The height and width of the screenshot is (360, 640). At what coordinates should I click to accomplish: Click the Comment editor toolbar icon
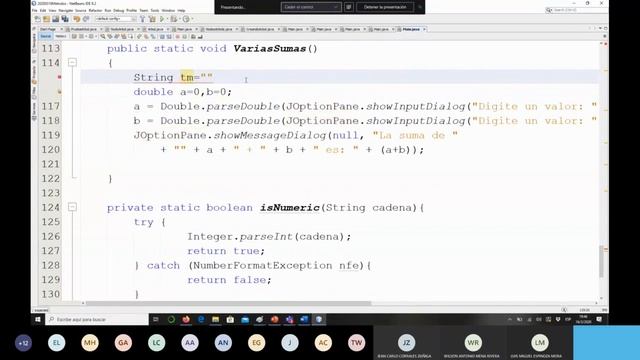193,37
